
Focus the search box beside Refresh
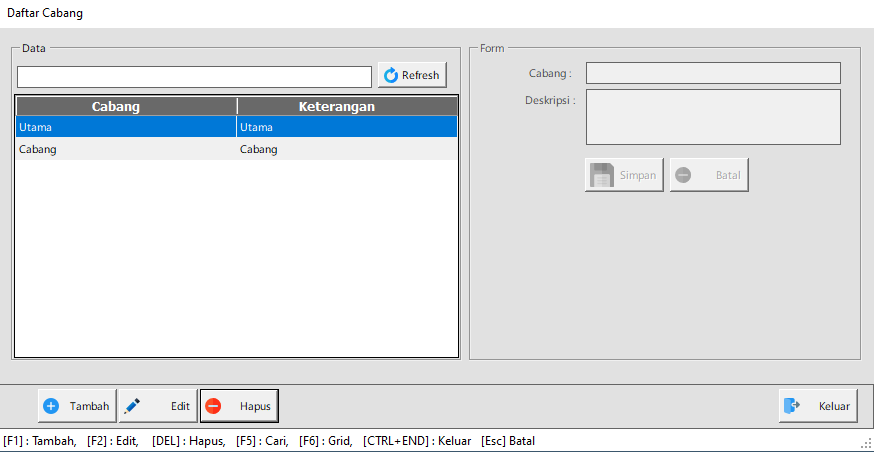(194, 77)
